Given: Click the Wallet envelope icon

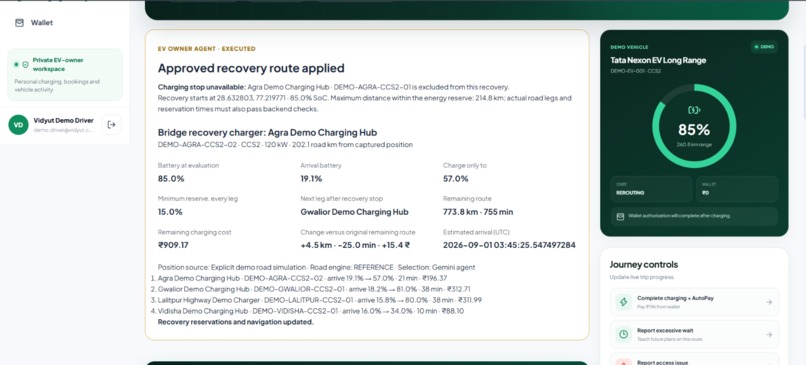Looking at the screenshot, I should pyautogui.click(x=20, y=23).
